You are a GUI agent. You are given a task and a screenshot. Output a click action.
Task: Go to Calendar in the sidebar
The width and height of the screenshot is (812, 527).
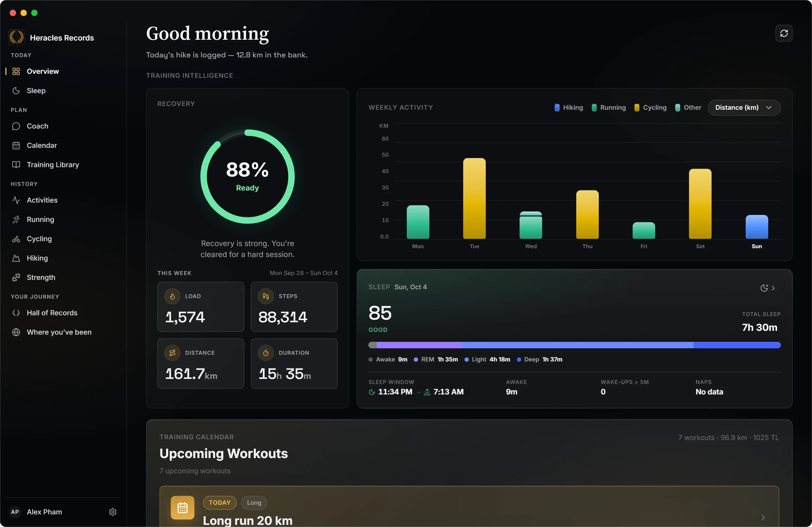click(63, 145)
